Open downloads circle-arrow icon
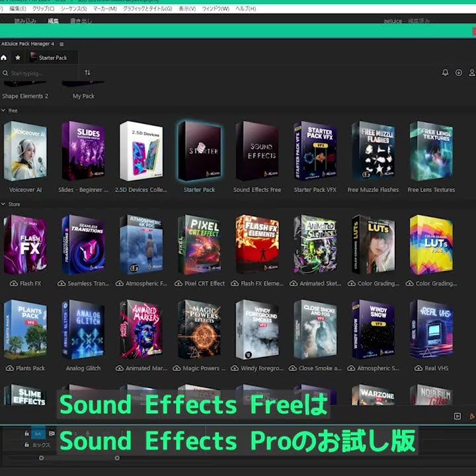This screenshot has height=476, width=476. [459, 73]
